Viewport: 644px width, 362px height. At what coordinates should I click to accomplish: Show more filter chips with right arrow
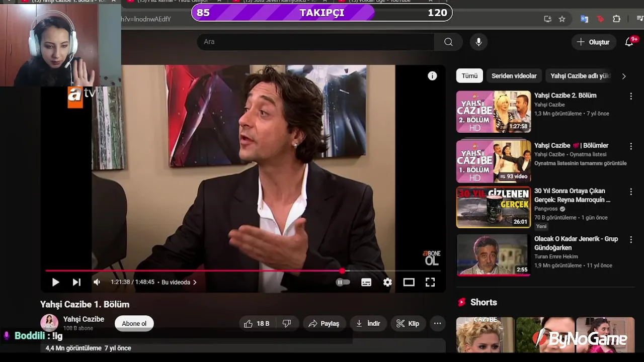pos(624,76)
